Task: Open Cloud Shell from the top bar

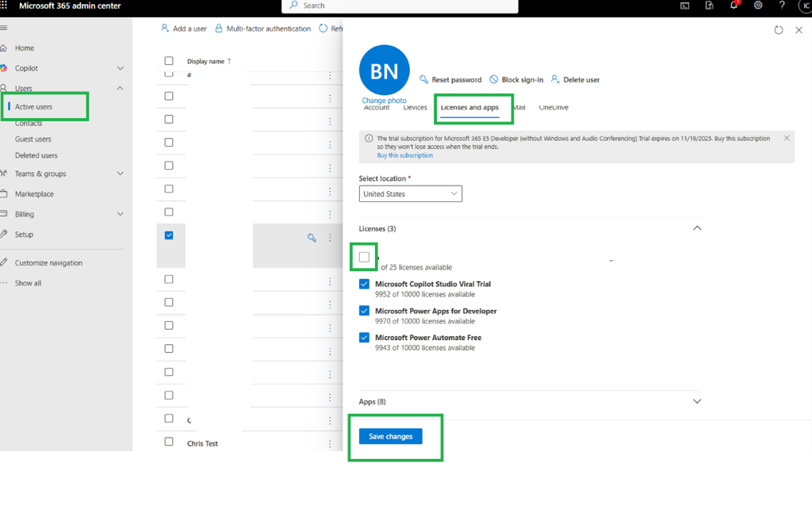Action: [684, 6]
